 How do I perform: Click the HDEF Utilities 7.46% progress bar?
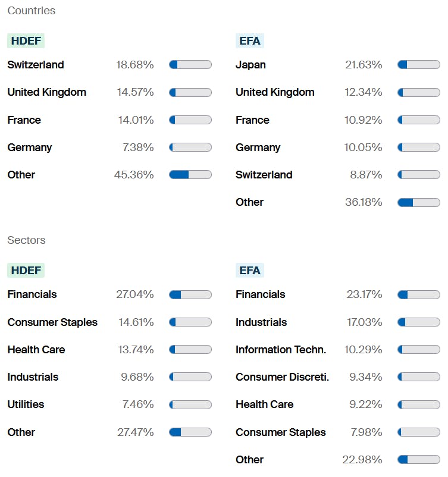(190, 404)
